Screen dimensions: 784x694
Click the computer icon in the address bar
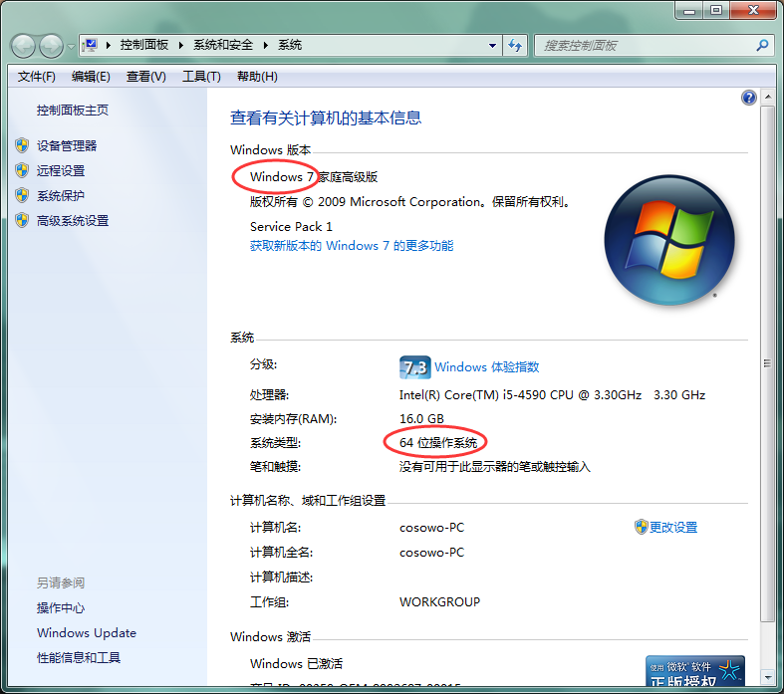point(90,46)
